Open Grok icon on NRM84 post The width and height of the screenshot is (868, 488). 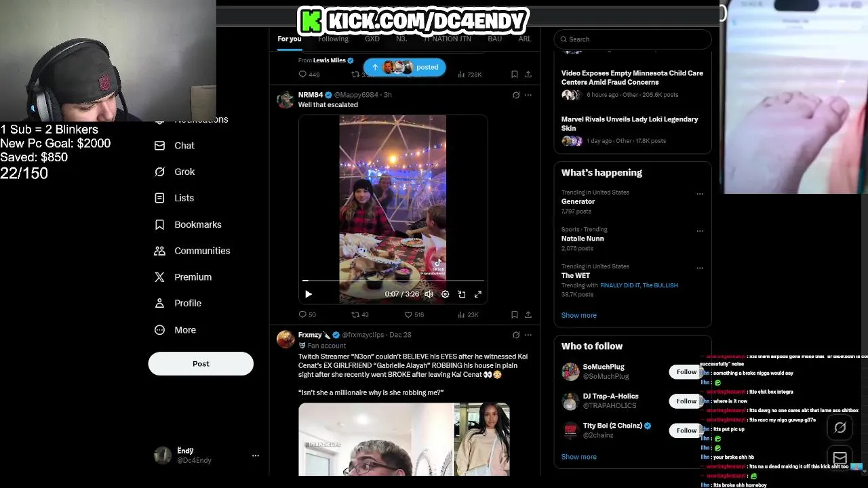[516, 95]
